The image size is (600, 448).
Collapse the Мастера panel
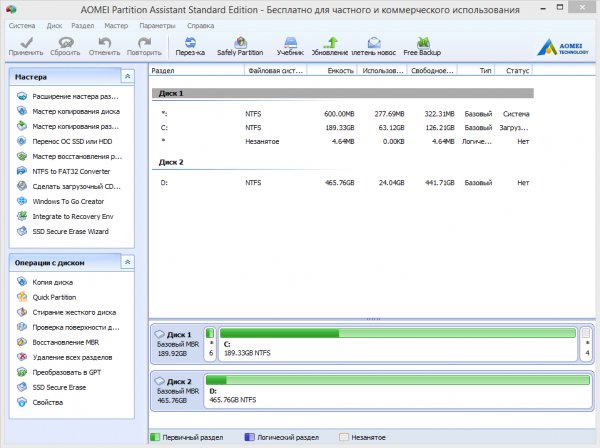pos(127,77)
